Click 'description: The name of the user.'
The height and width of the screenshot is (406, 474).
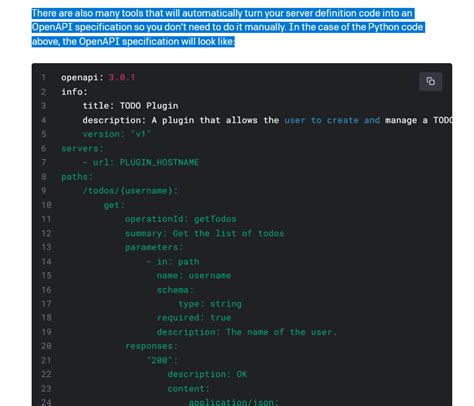(x=247, y=332)
